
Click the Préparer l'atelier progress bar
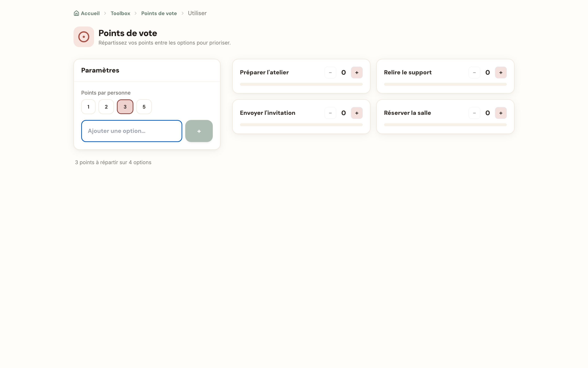(301, 84)
